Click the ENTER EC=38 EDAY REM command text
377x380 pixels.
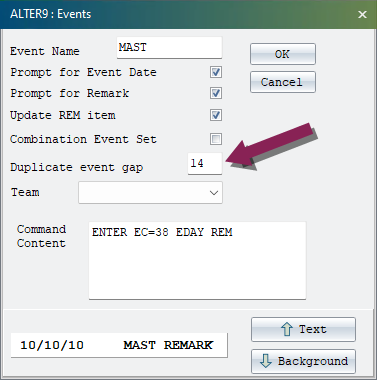point(162,232)
